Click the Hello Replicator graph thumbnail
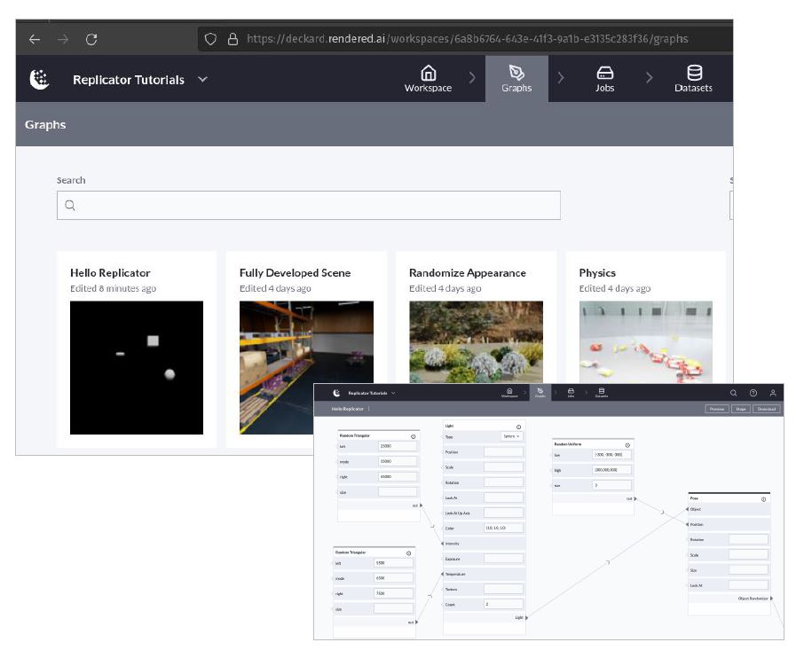812x658 pixels. coord(137,368)
